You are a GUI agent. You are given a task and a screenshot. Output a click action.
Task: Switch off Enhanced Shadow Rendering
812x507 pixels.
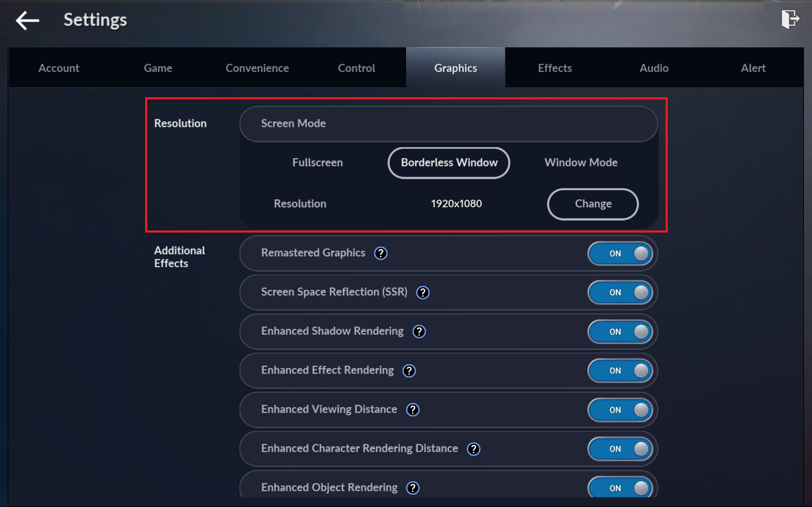pos(620,332)
